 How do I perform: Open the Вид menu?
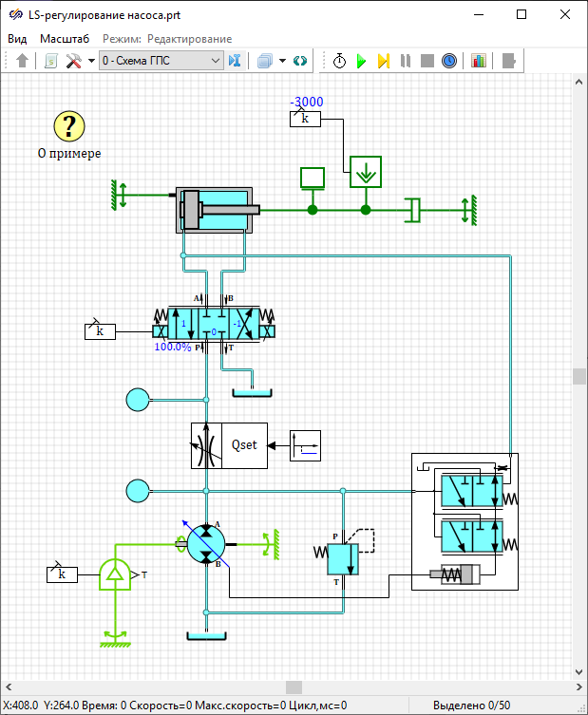pos(17,39)
